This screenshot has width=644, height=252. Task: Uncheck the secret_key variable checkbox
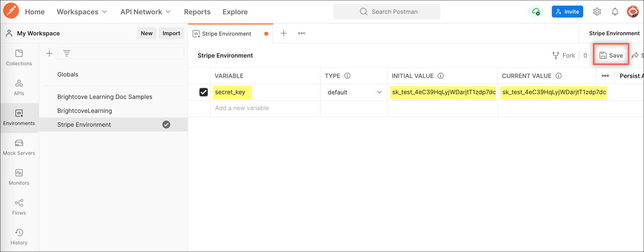[x=204, y=92]
